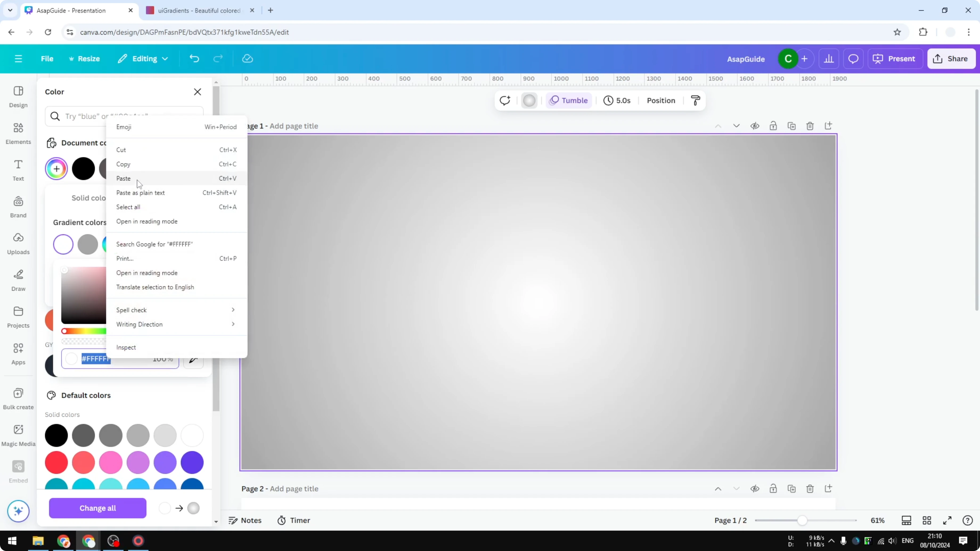The image size is (980, 551).
Task: Choose Paste as plain text from menu
Action: point(140,192)
